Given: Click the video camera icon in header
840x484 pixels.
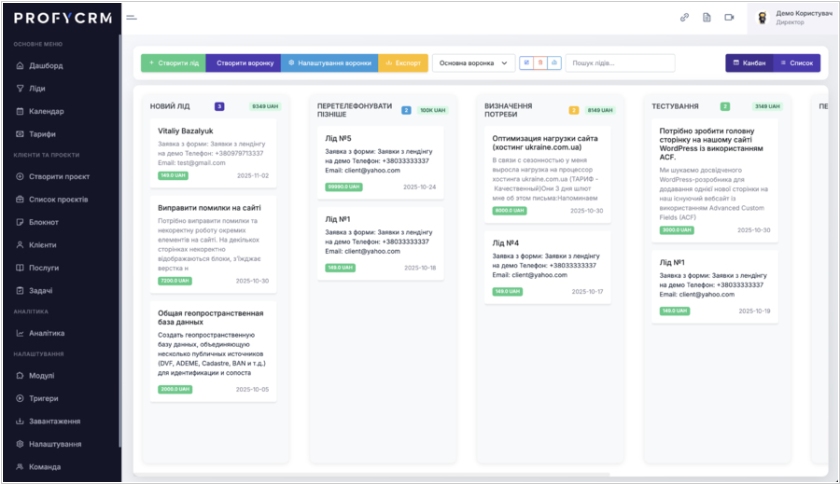Looking at the screenshot, I should 729,17.
